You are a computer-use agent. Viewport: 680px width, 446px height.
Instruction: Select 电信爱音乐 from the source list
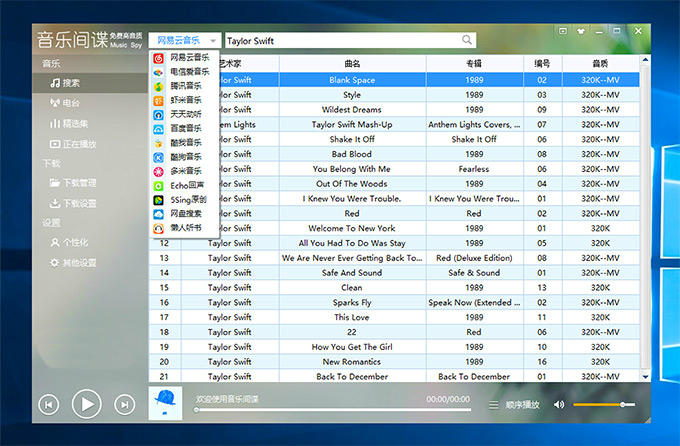pos(184,72)
